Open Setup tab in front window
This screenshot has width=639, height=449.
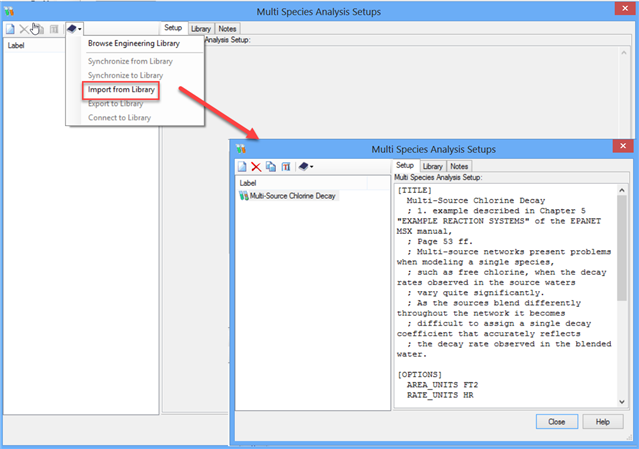tap(405, 165)
